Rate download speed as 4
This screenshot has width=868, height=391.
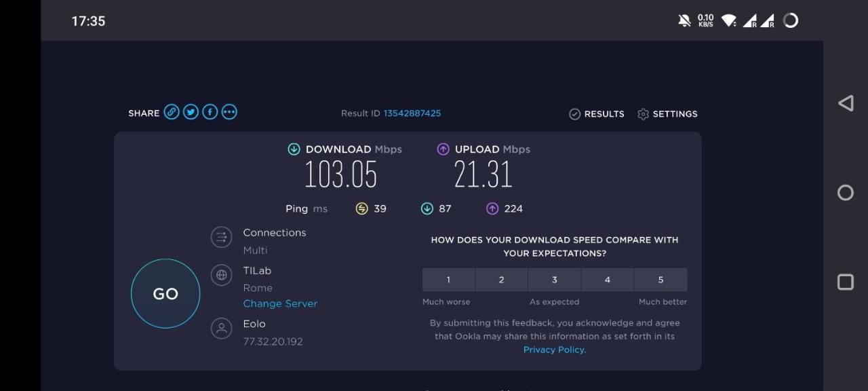(x=608, y=280)
